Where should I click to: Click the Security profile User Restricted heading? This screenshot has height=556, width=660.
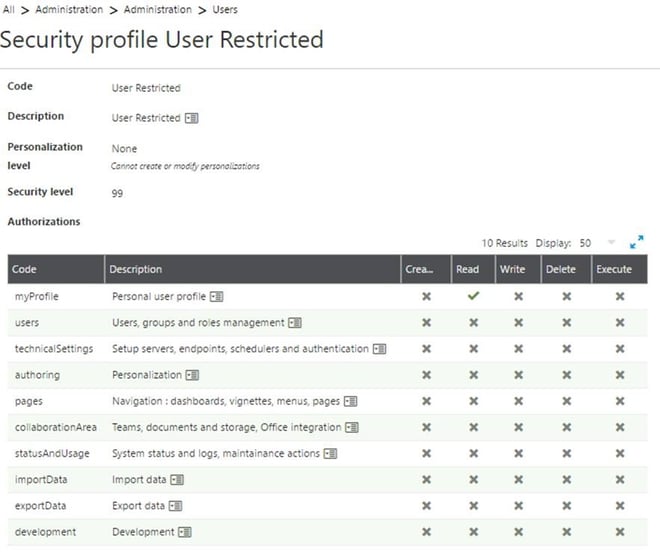pos(162,40)
